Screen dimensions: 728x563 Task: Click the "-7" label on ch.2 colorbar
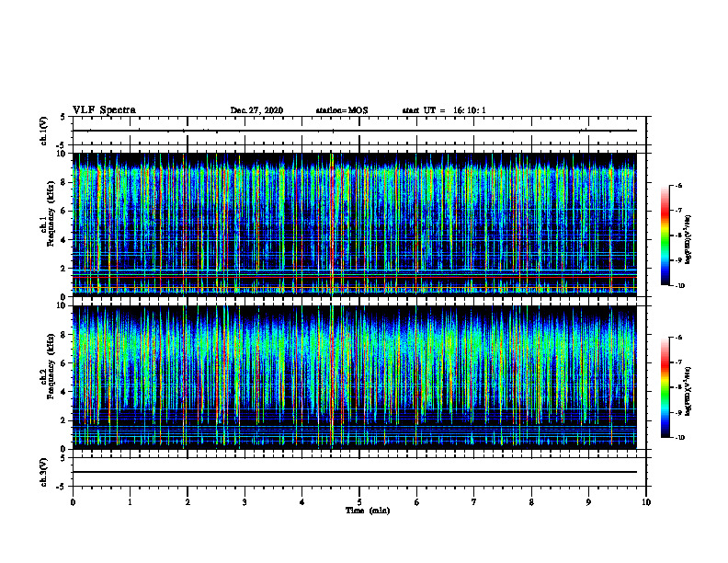click(678, 362)
